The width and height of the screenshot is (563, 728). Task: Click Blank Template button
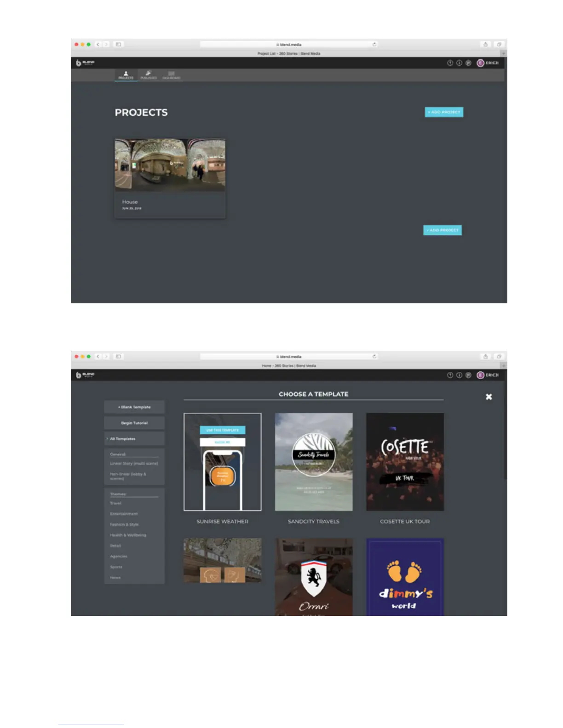coord(134,407)
